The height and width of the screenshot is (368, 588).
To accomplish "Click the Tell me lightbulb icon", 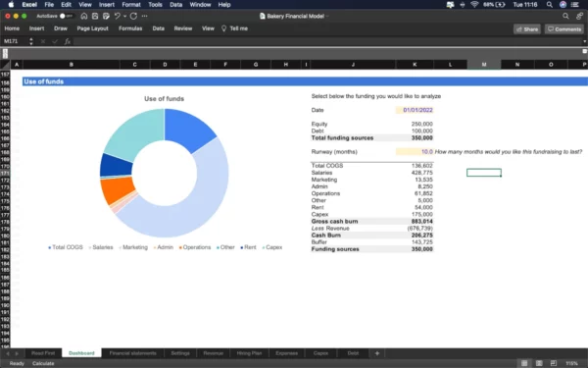I will pyautogui.click(x=223, y=28).
